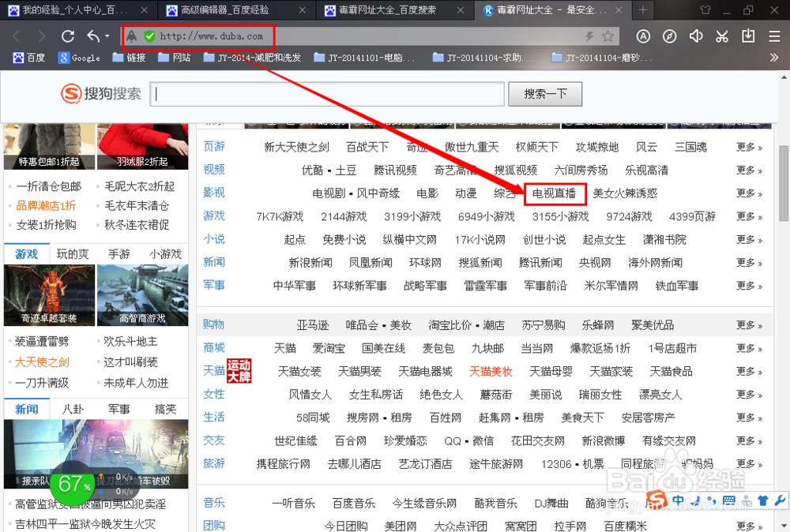
Task: Click the compass browsing icon
Action: coord(669,37)
